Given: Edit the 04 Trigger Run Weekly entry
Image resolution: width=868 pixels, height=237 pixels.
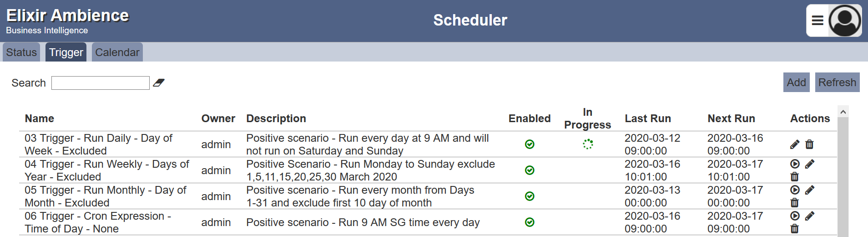Looking at the screenshot, I should [x=809, y=164].
